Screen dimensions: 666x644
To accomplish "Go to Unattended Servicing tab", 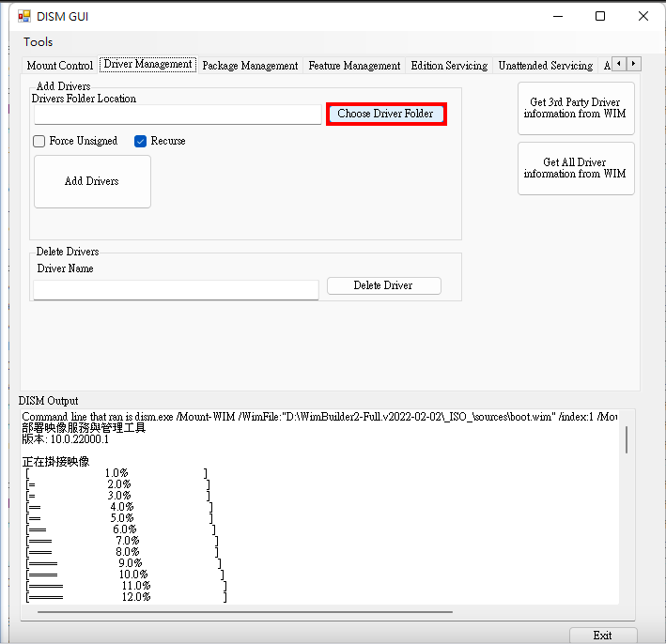I will (546, 66).
